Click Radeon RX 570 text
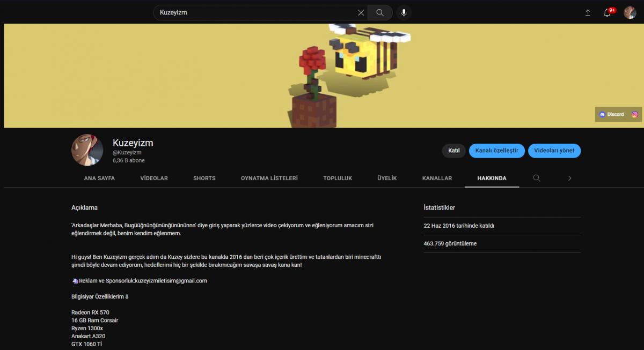This screenshot has height=350, width=644. point(91,312)
